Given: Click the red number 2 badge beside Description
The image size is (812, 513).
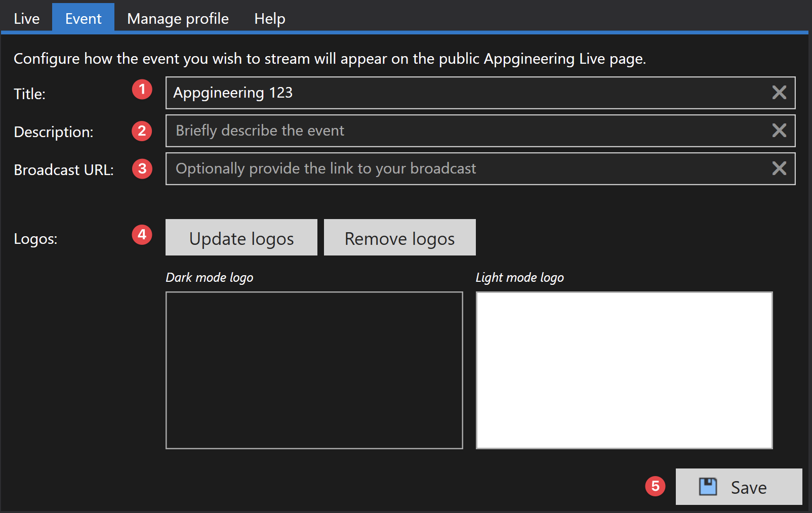Looking at the screenshot, I should pos(142,131).
